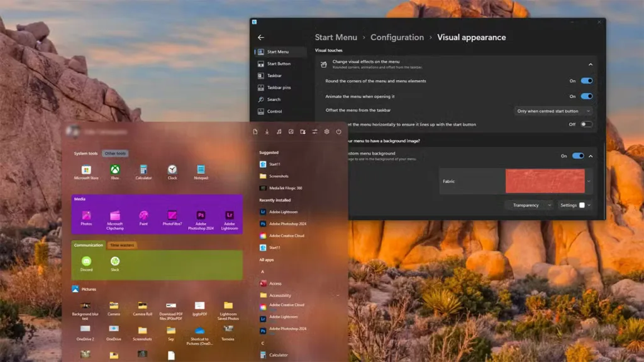Image resolution: width=644 pixels, height=362 pixels.
Task: Select Taskbar pins in settings sidebar
Action: coord(280,87)
